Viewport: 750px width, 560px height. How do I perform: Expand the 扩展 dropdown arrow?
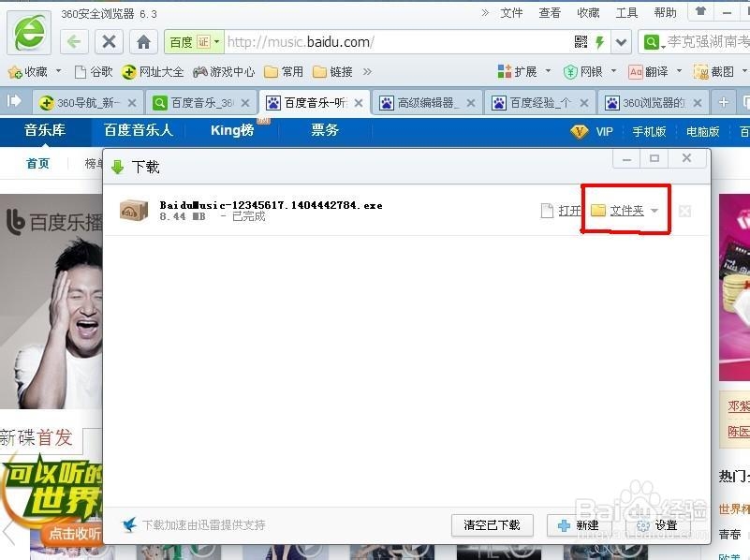click(x=548, y=71)
